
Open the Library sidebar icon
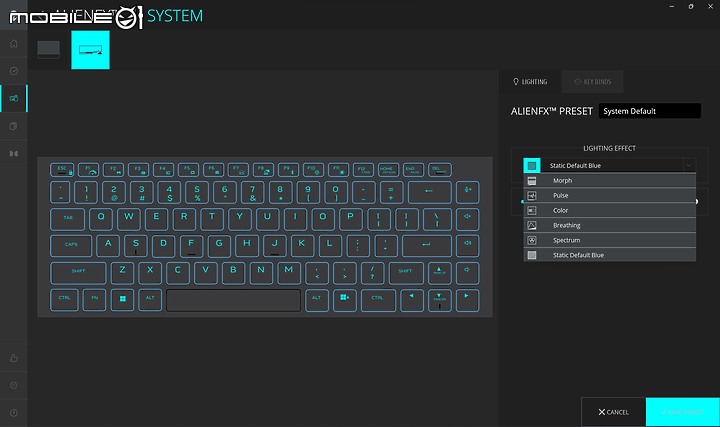click(x=14, y=126)
